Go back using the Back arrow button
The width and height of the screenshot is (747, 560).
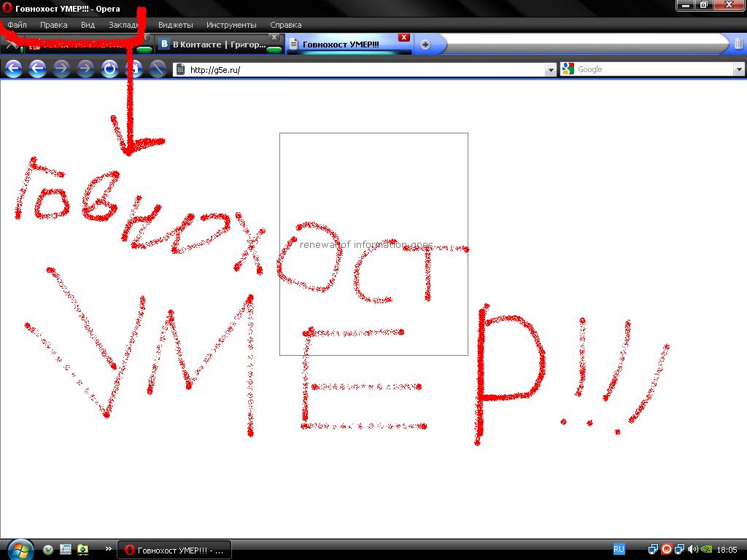(x=37, y=69)
